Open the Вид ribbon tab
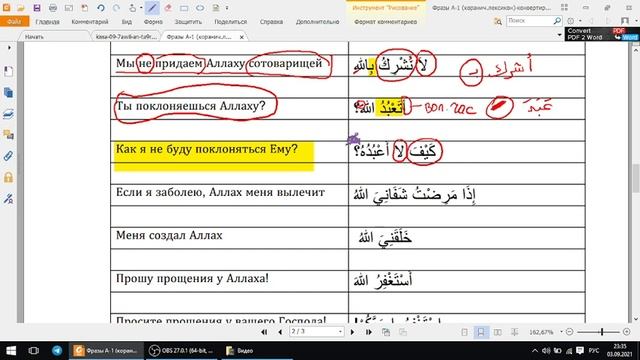This screenshot has width=640, height=360. coord(127,22)
